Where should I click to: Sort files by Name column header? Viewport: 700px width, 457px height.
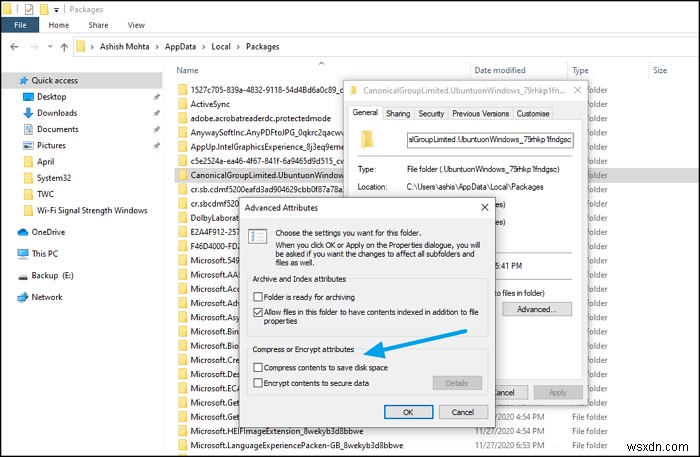tap(187, 70)
